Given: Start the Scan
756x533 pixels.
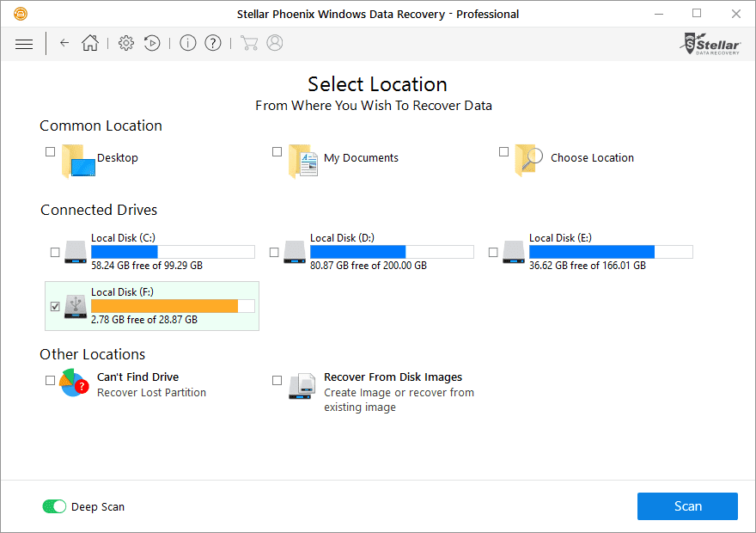Looking at the screenshot, I should tap(687, 506).
